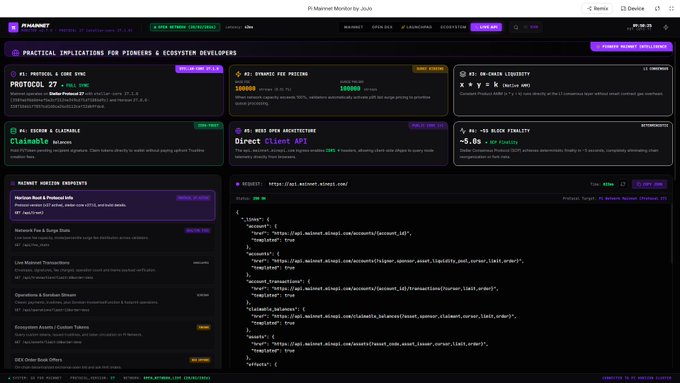Select Operations & Soroban Stream endpoint

point(113,302)
